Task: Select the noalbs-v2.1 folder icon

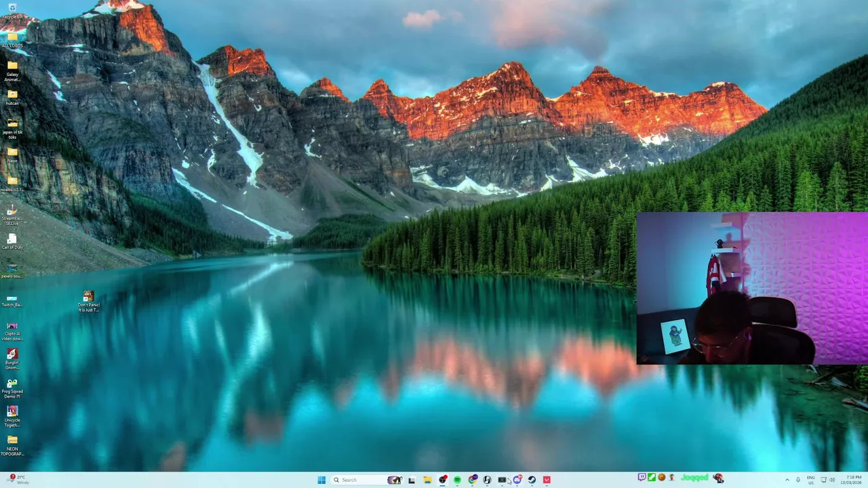Action: point(12,184)
